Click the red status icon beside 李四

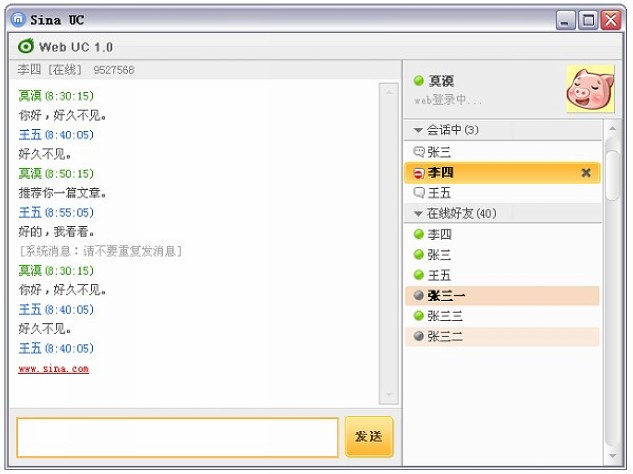coord(419,173)
